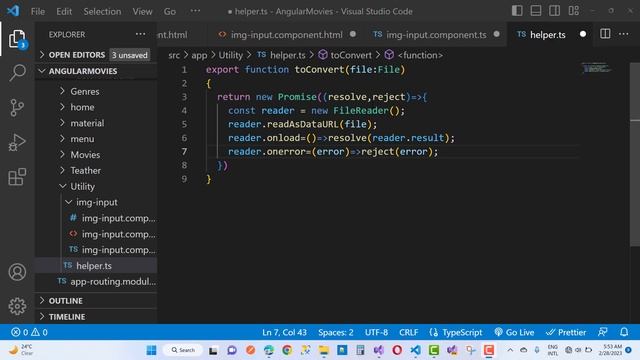
Task: Open editor more actions ellipsis
Action: click(624, 34)
